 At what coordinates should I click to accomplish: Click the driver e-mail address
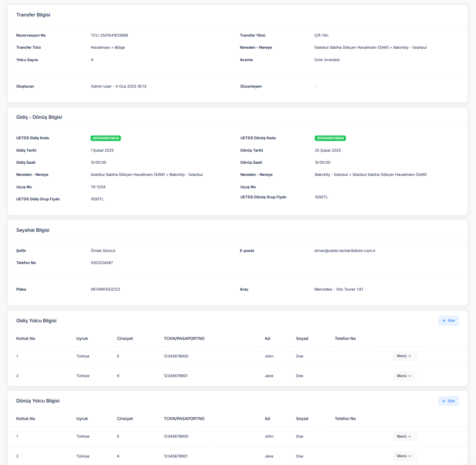pyautogui.click(x=345, y=251)
